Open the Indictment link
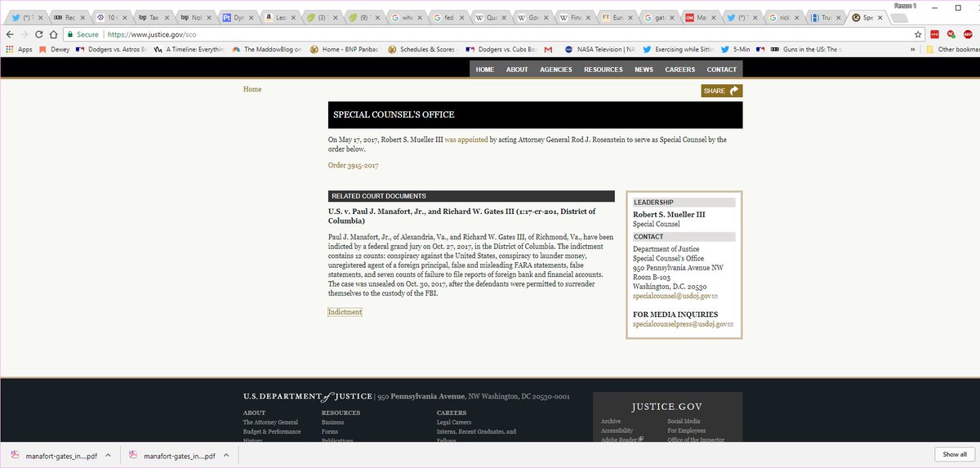The width and height of the screenshot is (980, 468). tap(345, 312)
